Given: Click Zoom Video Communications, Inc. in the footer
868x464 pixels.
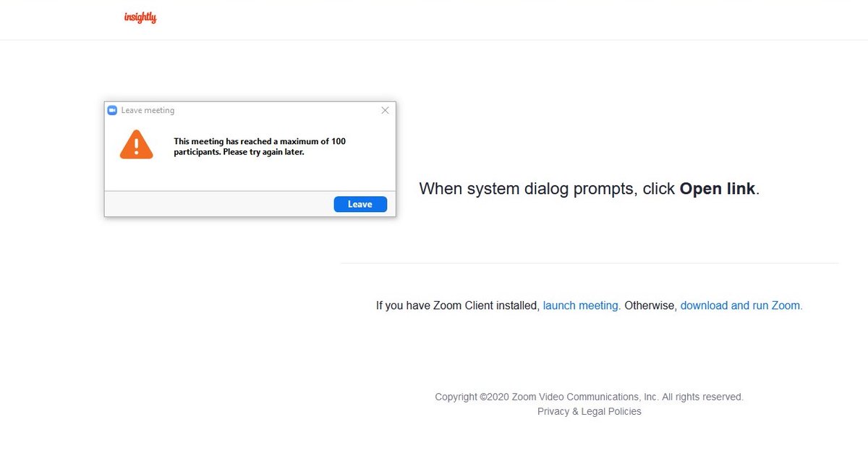Looking at the screenshot, I should coord(585,397).
